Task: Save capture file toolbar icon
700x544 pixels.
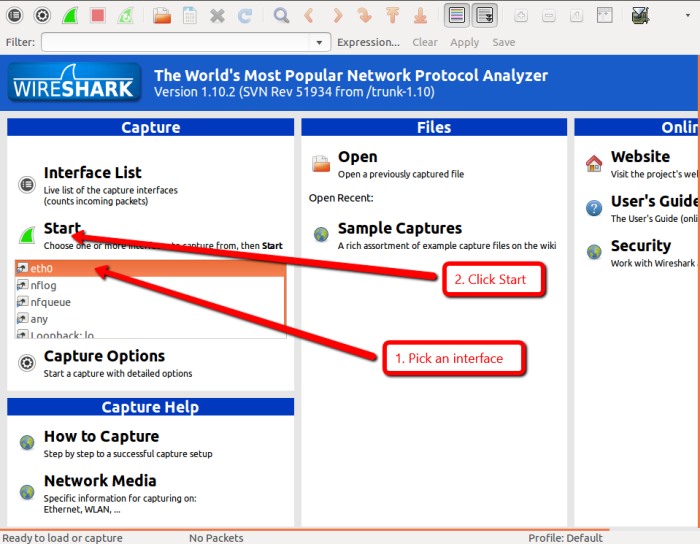Action: tap(190, 16)
